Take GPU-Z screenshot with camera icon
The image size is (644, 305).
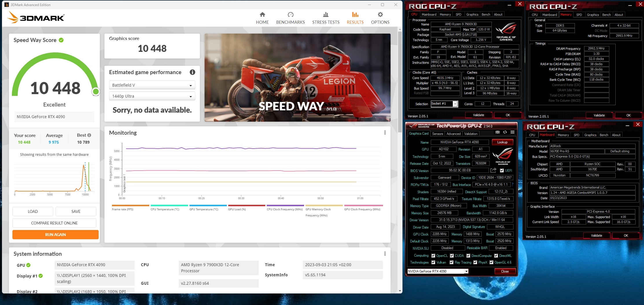pyautogui.click(x=498, y=132)
